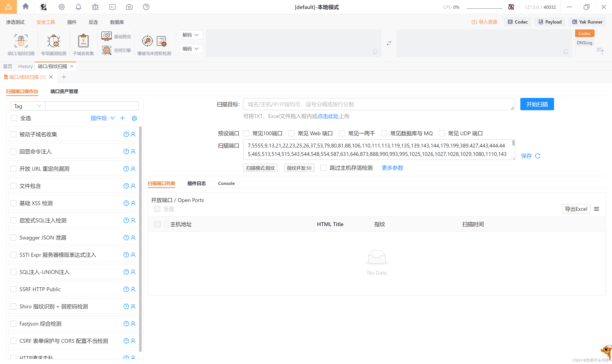Screen dimensions: 612x364
Task: Open table options menu beside 导出Excel
Action: pyautogui.click(x=597, y=209)
